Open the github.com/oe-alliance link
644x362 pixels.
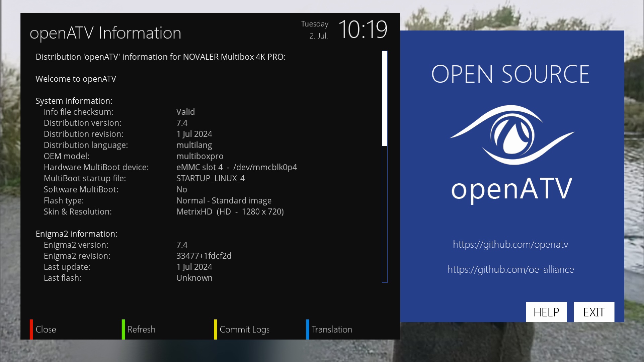(x=511, y=269)
